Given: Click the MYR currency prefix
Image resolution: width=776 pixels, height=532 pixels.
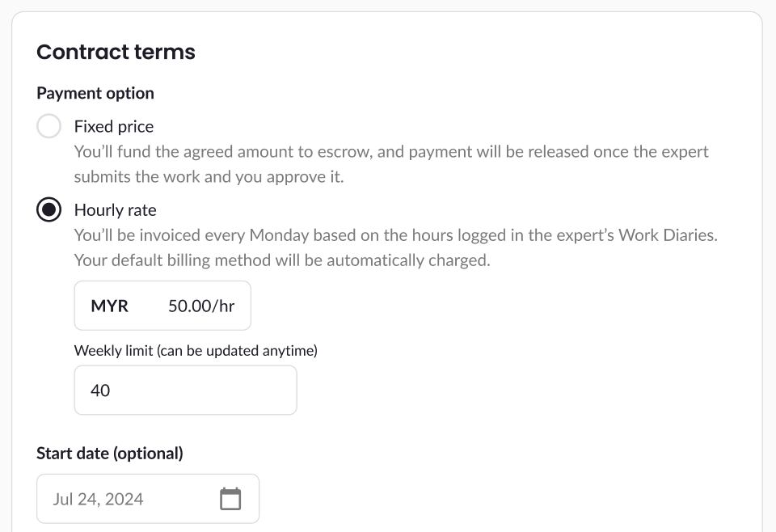Looking at the screenshot, I should pos(109,306).
